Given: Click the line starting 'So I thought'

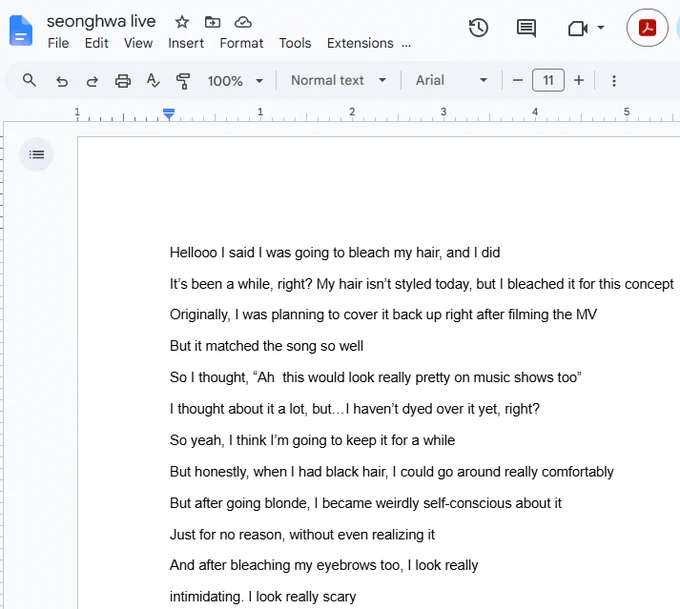Looking at the screenshot, I should (x=376, y=377).
